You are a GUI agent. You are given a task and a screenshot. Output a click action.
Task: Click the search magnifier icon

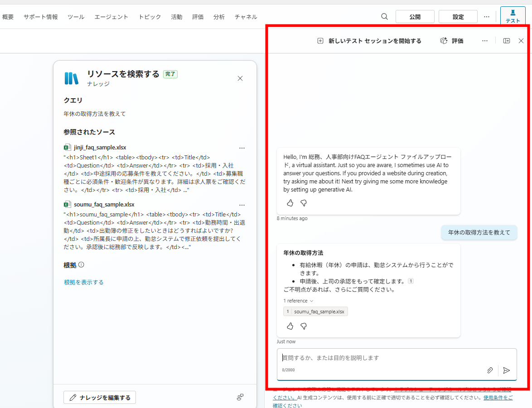click(384, 16)
